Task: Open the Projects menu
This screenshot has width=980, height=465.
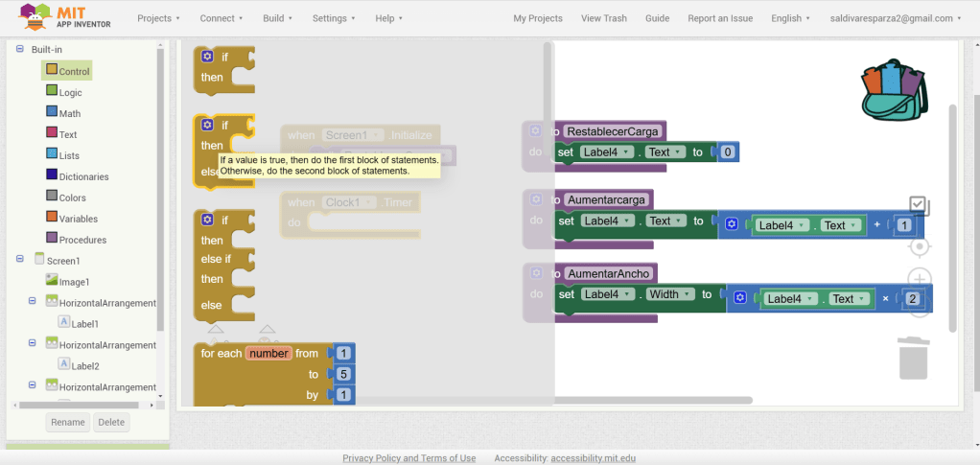Action: click(158, 18)
